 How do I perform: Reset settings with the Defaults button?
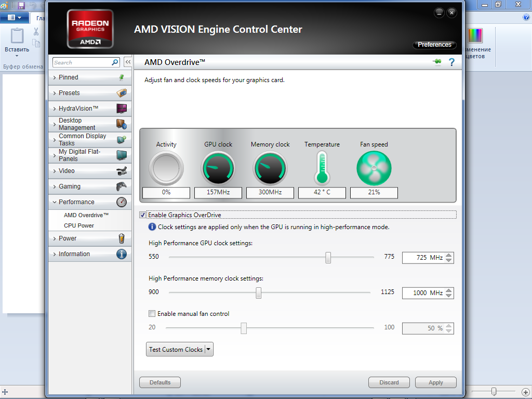click(160, 382)
